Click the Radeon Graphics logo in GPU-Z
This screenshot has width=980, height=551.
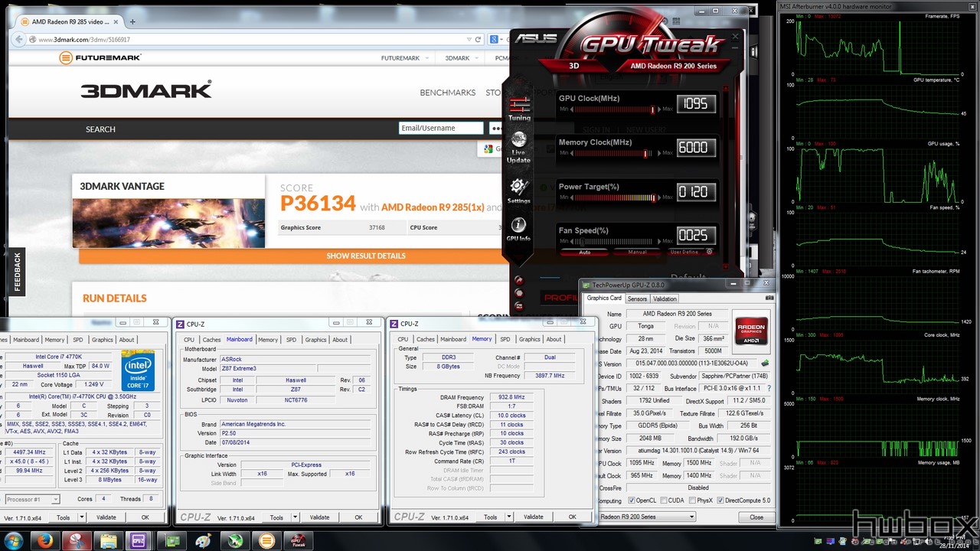[x=751, y=330]
